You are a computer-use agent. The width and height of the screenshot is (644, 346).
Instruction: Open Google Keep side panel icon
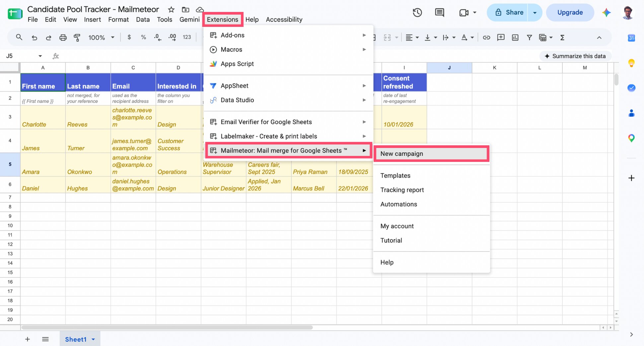pos(631,63)
